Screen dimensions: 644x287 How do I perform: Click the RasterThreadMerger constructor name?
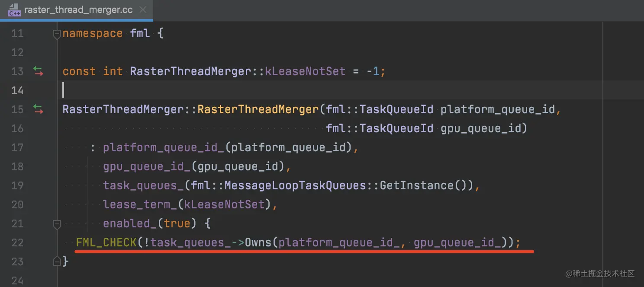tap(258, 109)
